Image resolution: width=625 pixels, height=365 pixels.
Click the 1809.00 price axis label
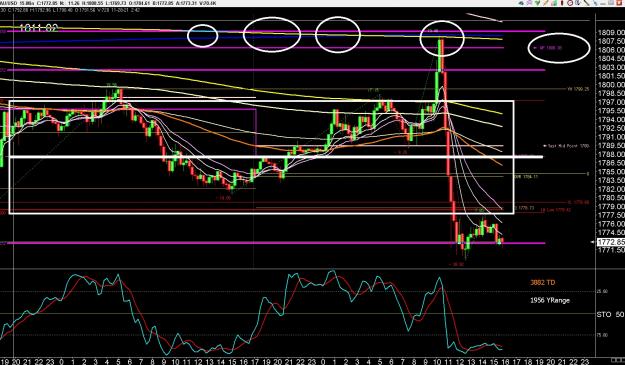point(611,33)
